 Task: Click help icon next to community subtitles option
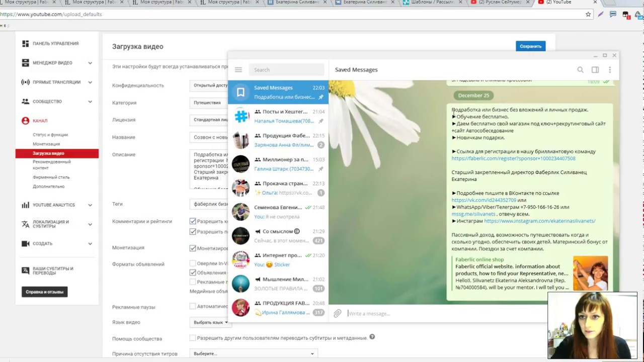tap(372, 337)
